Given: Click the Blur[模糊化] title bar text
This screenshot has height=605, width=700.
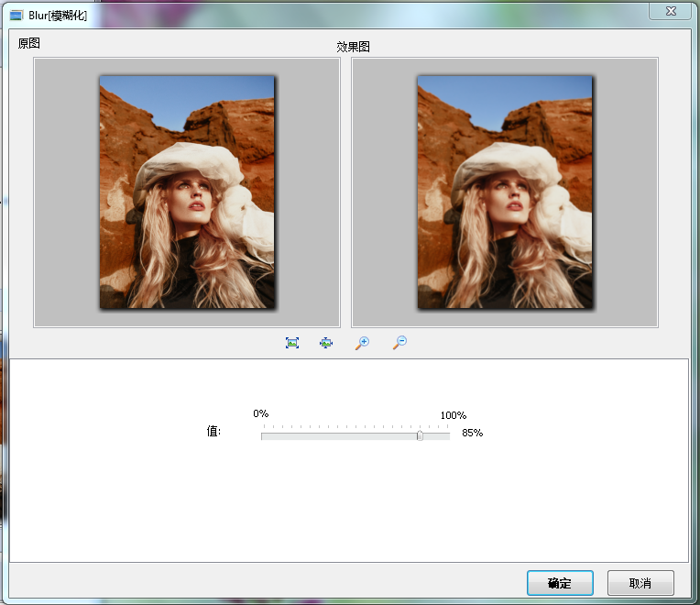Looking at the screenshot, I should 58,16.
